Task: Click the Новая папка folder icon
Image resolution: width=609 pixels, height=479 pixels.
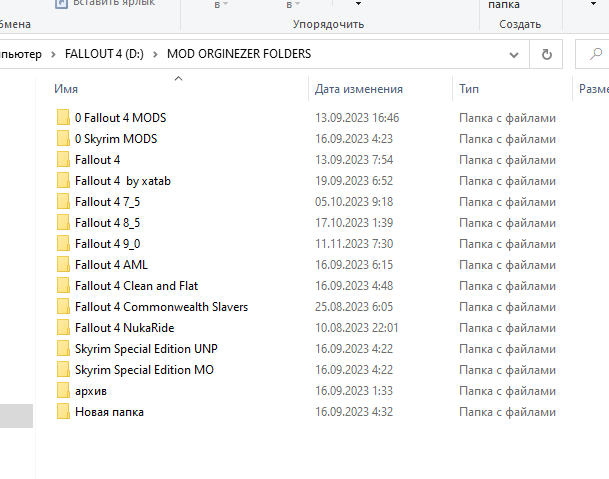Action: tap(63, 412)
